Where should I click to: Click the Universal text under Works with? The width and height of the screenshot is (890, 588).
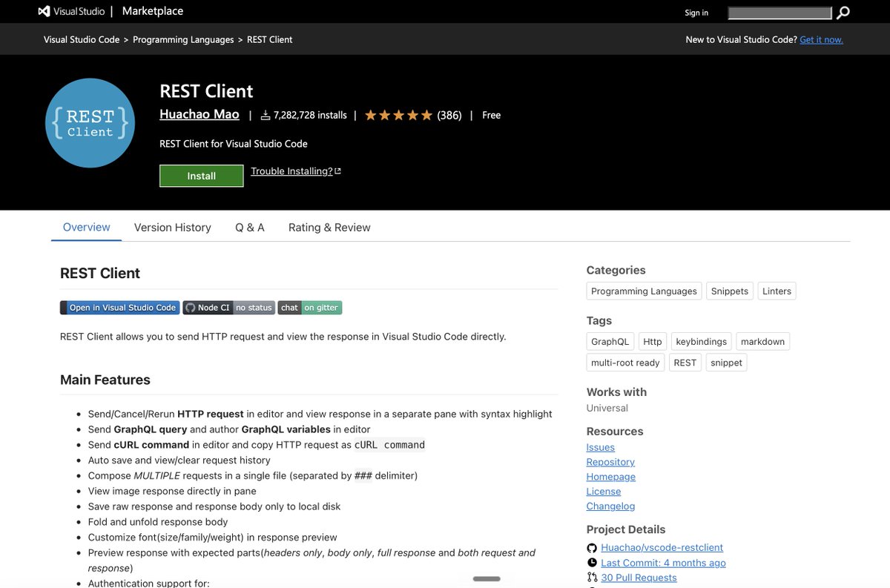607,408
